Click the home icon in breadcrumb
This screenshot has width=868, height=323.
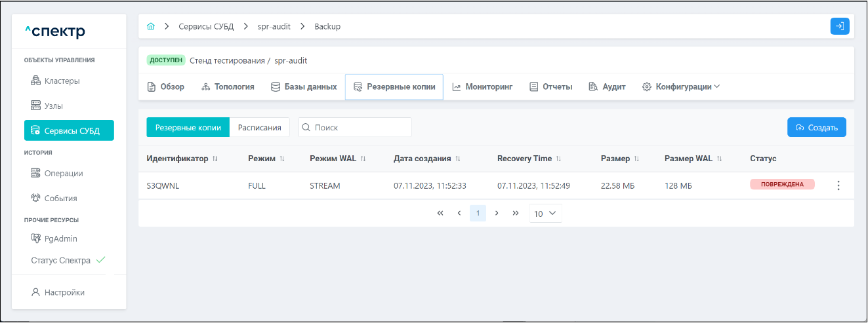(x=152, y=27)
